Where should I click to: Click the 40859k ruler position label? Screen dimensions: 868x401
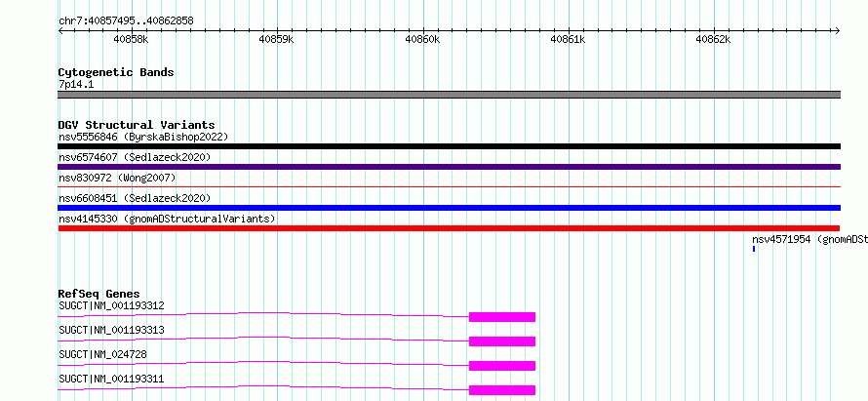pos(276,40)
